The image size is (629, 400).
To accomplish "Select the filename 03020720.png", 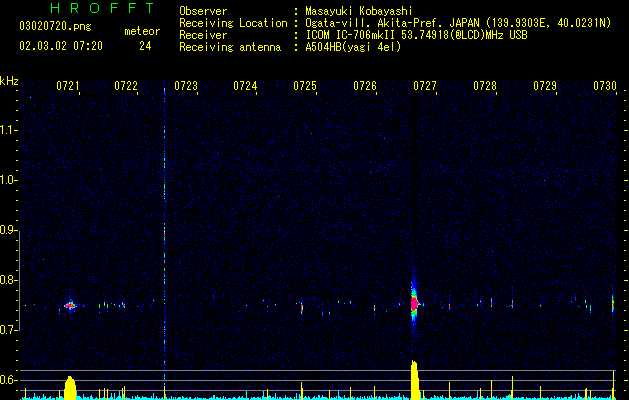I will [55, 26].
